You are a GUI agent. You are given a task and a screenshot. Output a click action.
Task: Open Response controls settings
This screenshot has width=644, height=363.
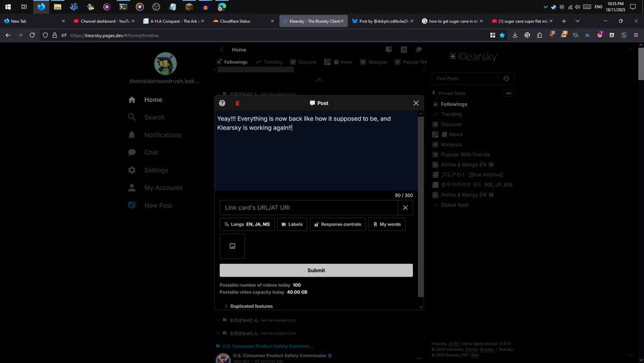(337, 224)
